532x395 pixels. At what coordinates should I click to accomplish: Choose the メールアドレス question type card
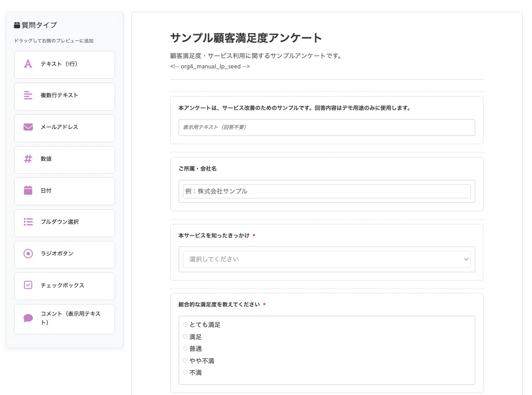[x=65, y=128]
